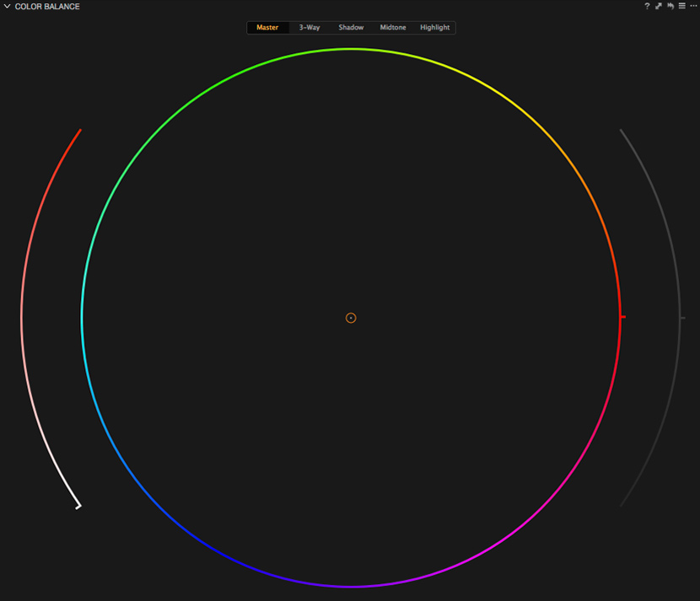This screenshot has width=700, height=601.
Task: Click the lightness slider handle on right arc
Action: [x=682, y=318]
